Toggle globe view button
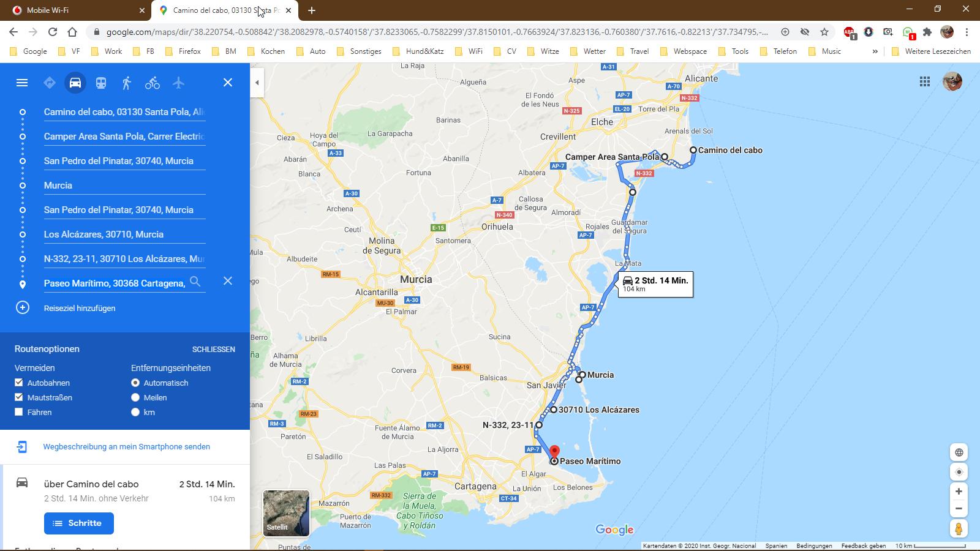Viewport: 980px width, 551px height. (x=959, y=452)
